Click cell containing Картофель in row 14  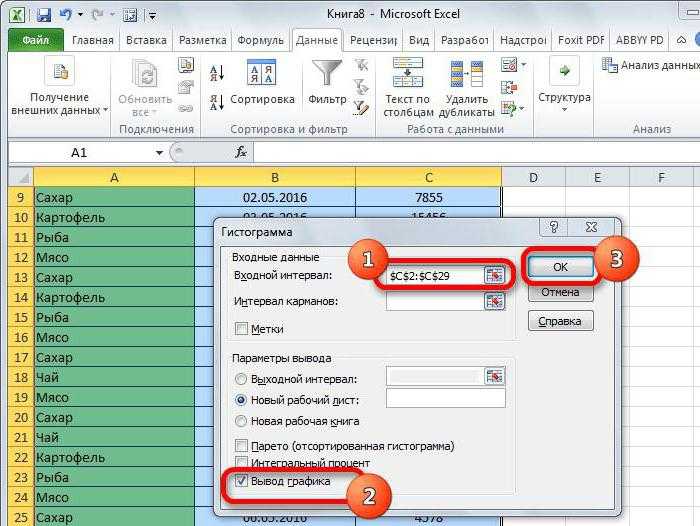pos(114,297)
